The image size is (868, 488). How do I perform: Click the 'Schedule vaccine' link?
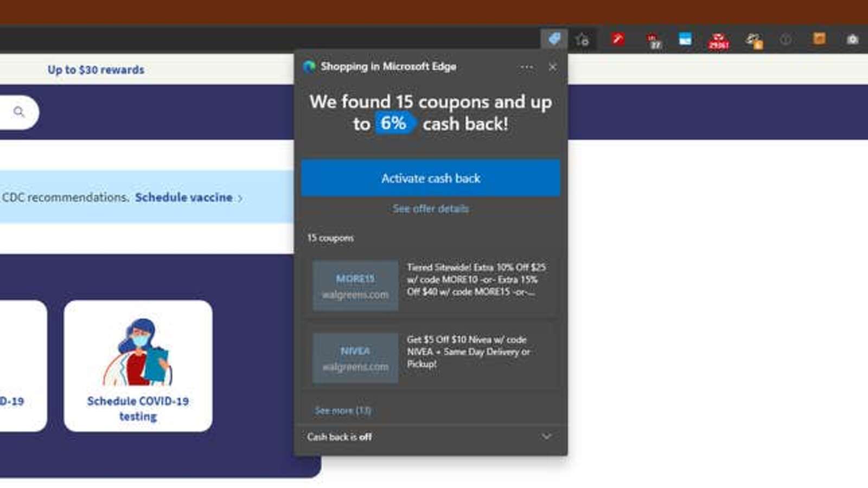point(184,197)
